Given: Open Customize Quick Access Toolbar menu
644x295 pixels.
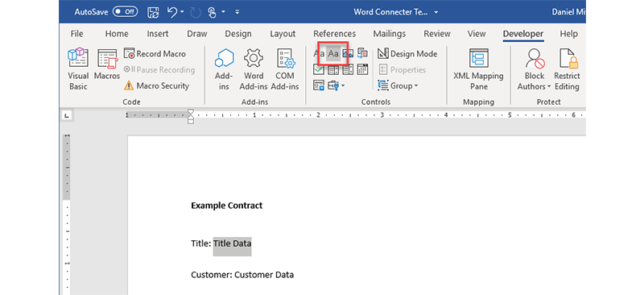Looking at the screenshot, I should pos(237,12).
